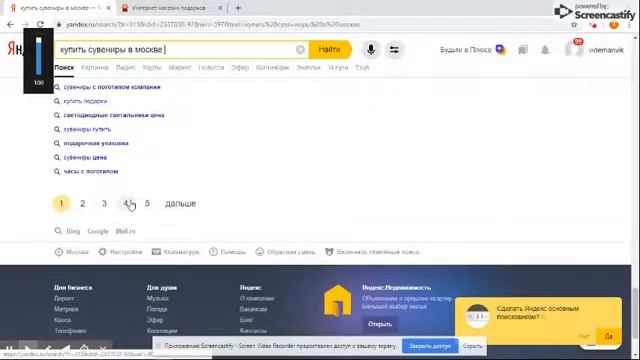The width and height of the screenshot is (640, 360).
Task: Switch to the Карты tab
Action: click(x=152, y=68)
